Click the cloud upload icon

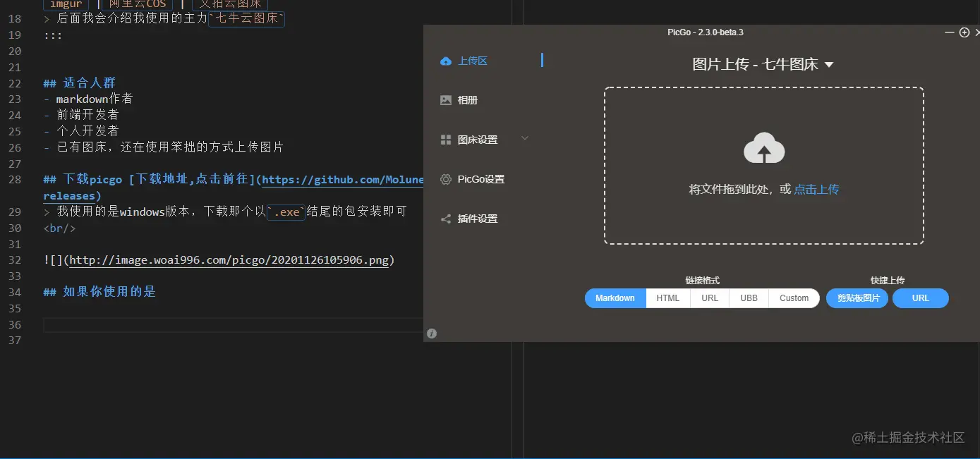(764, 148)
